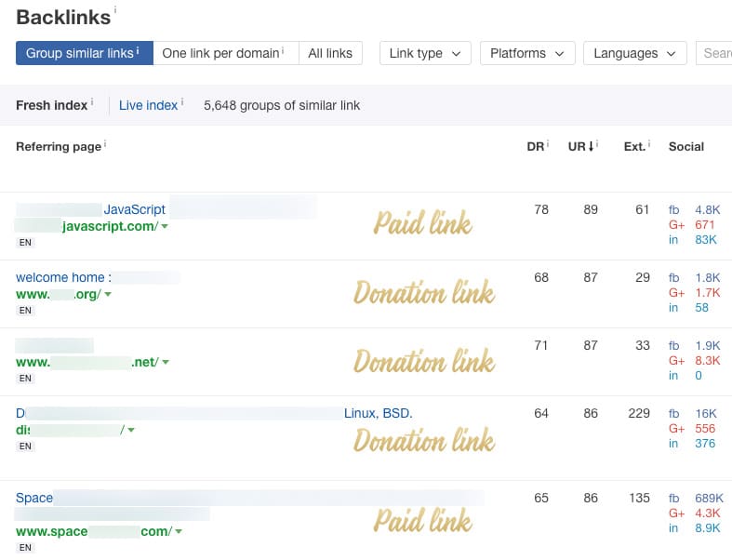The width and height of the screenshot is (732, 560).
Task: Click the G+ count 8.3K
Action: point(708,361)
